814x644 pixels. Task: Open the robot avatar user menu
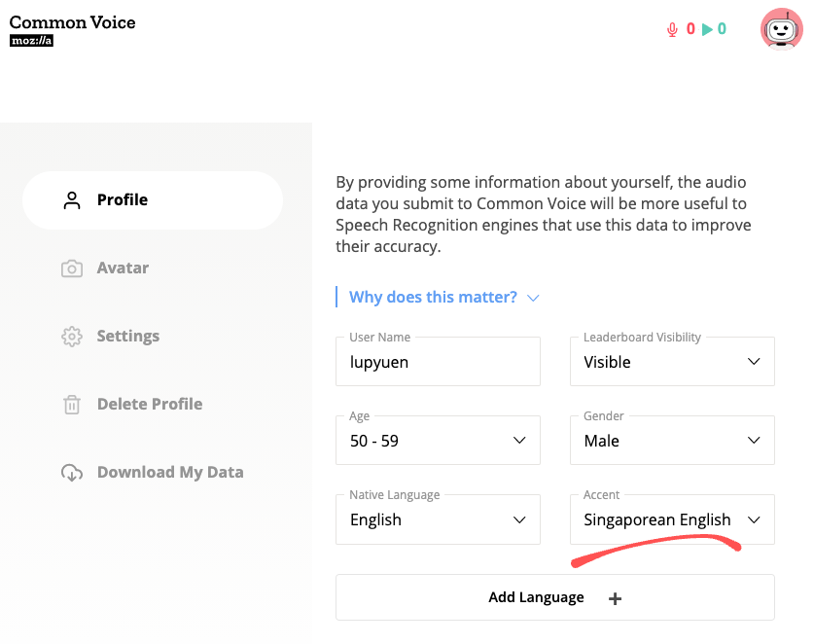pos(781,29)
